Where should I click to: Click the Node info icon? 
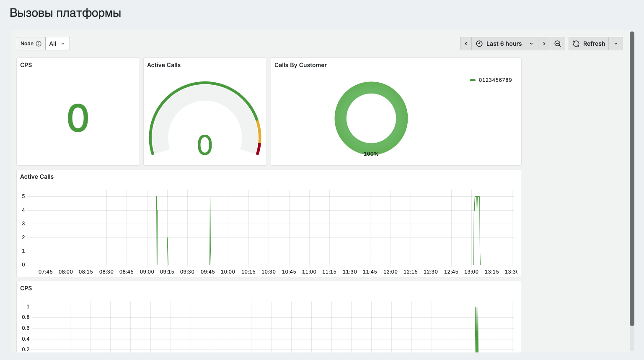coord(39,44)
